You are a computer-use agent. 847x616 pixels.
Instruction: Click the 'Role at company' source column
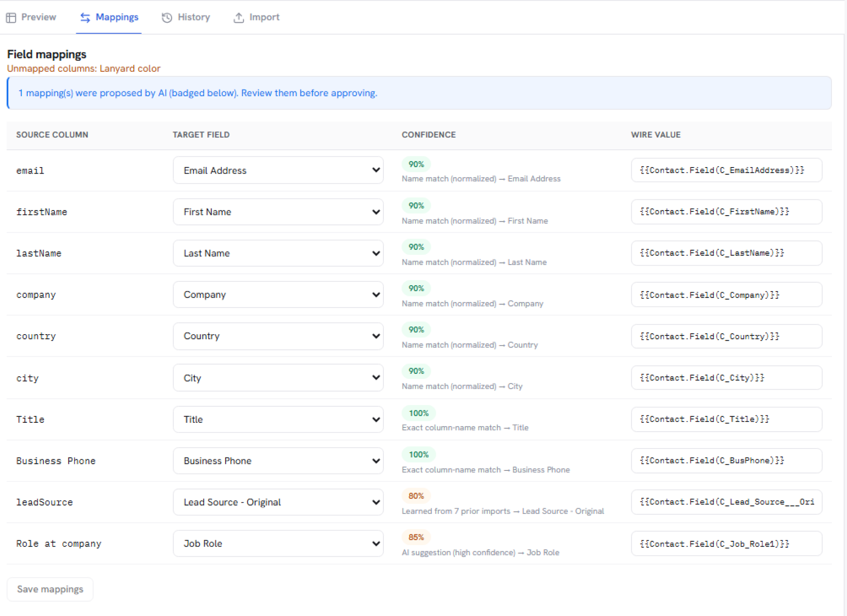pyautogui.click(x=59, y=544)
